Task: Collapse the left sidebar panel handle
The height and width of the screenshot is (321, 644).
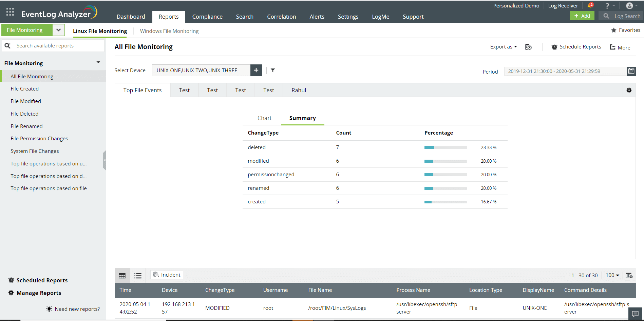Action: (x=105, y=160)
